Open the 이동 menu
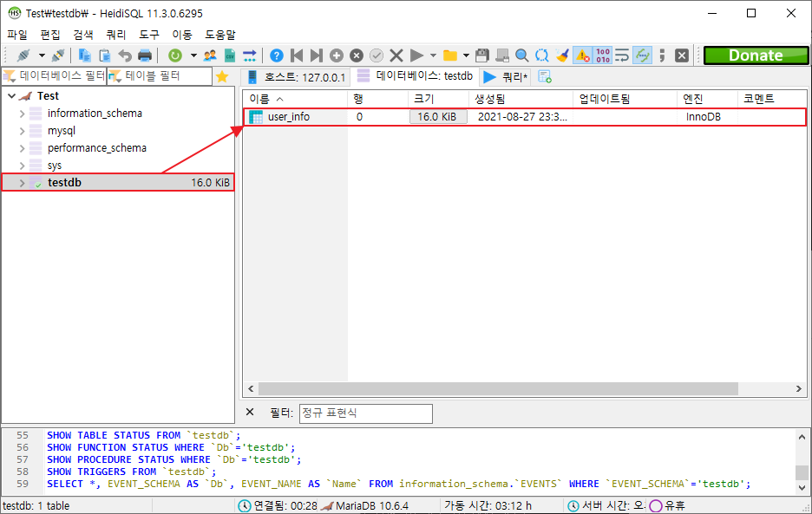Viewport: 812px width, 514px height. click(x=182, y=35)
